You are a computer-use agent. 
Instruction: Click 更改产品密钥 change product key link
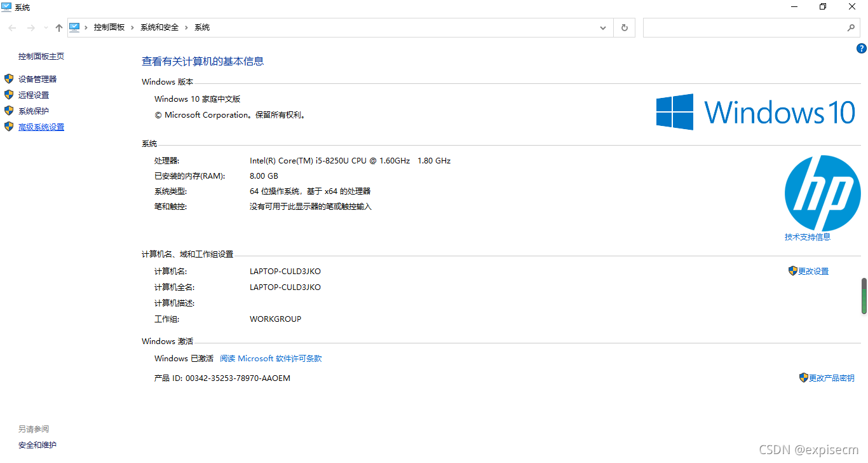(x=832, y=378)
